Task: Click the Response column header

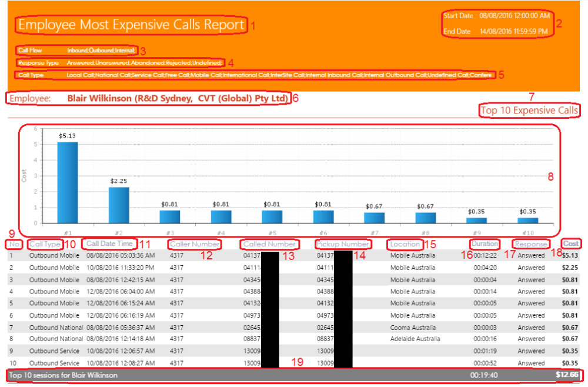Action: click(531, 244)
